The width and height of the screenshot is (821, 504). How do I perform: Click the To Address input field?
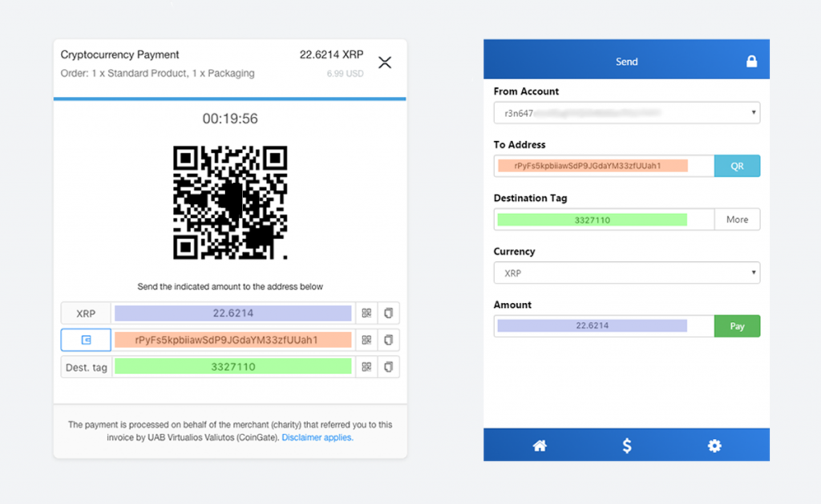coord(605,166)
